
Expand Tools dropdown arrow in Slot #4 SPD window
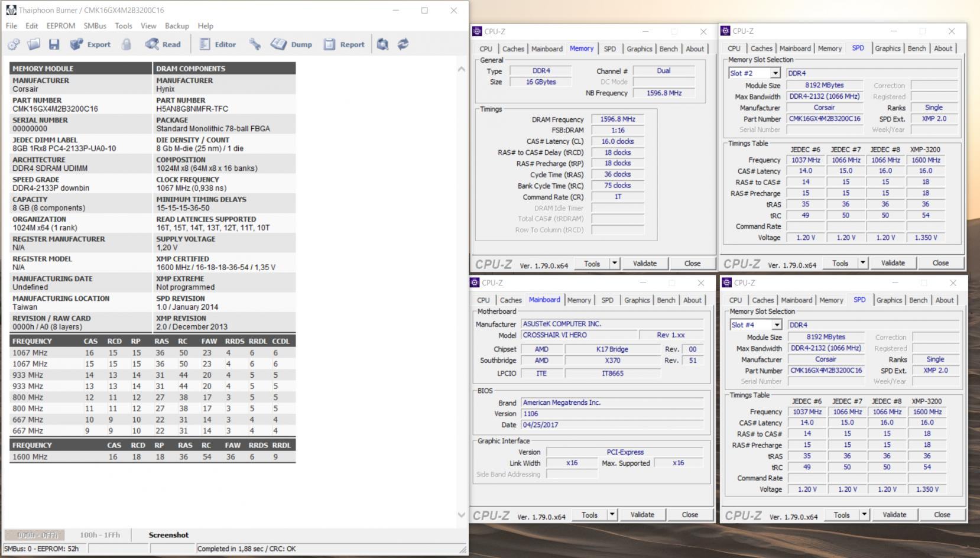pos(864,515)
